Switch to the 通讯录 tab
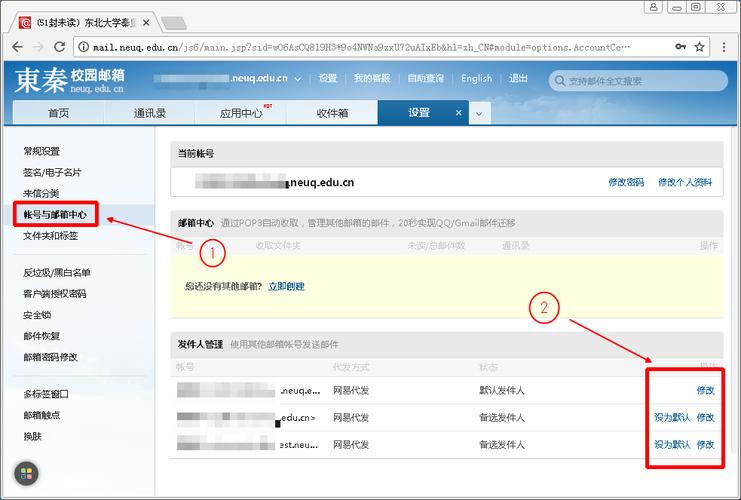Screen dimensions: 741x500 coord(149,113)
